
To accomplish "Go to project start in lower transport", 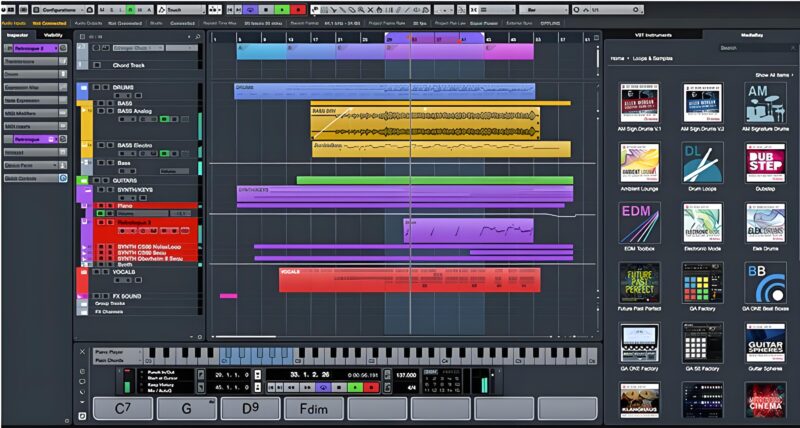I will [271, 387].
